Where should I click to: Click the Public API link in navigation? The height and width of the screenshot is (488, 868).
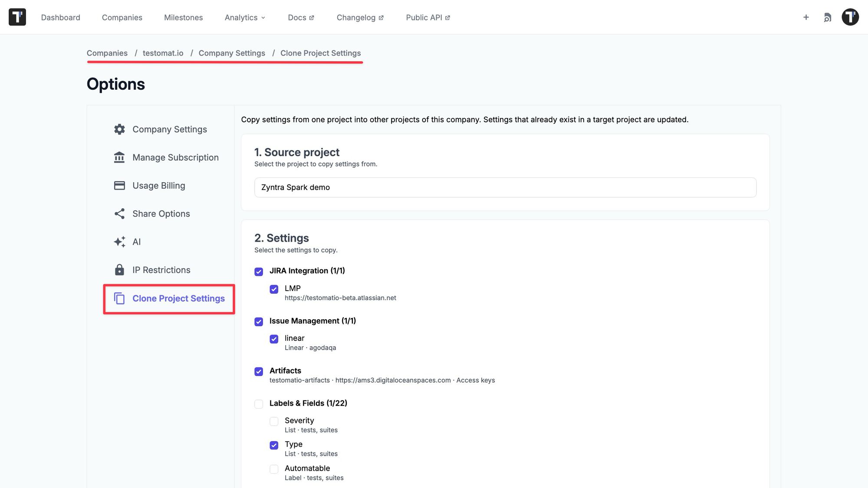424,17
